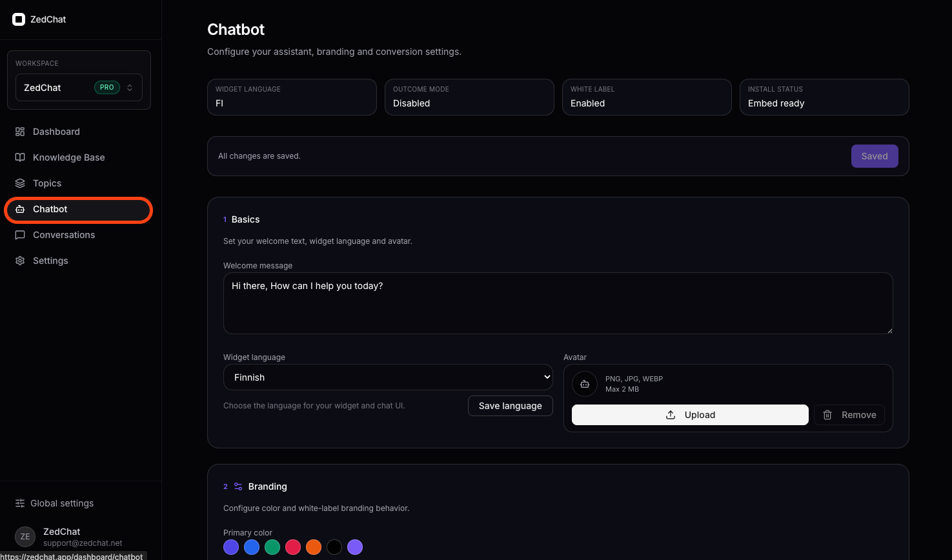The image size is (952, 560).
Task: Click the trash icon beside the Remove label
Action: click(x=827, y=415)
